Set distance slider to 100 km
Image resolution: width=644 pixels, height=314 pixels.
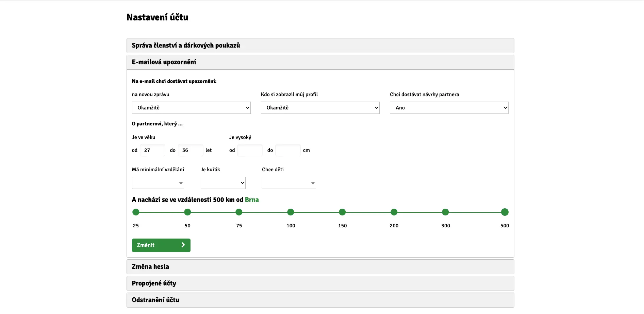pyautogui.click(x=291, y=212)
